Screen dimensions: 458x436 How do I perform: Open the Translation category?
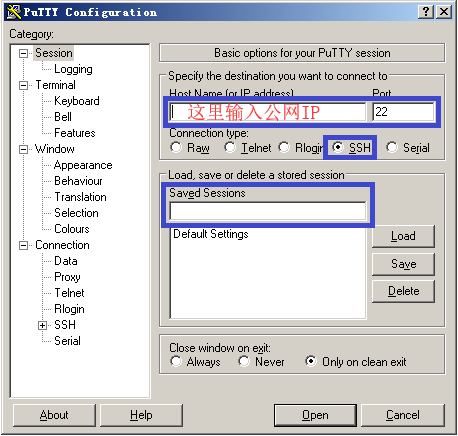[80, 197]
